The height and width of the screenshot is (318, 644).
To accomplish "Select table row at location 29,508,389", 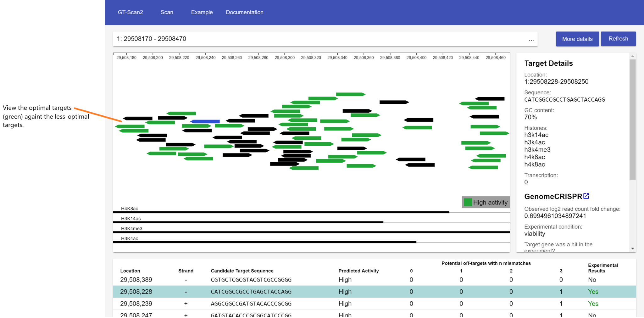I will point(314,280).
